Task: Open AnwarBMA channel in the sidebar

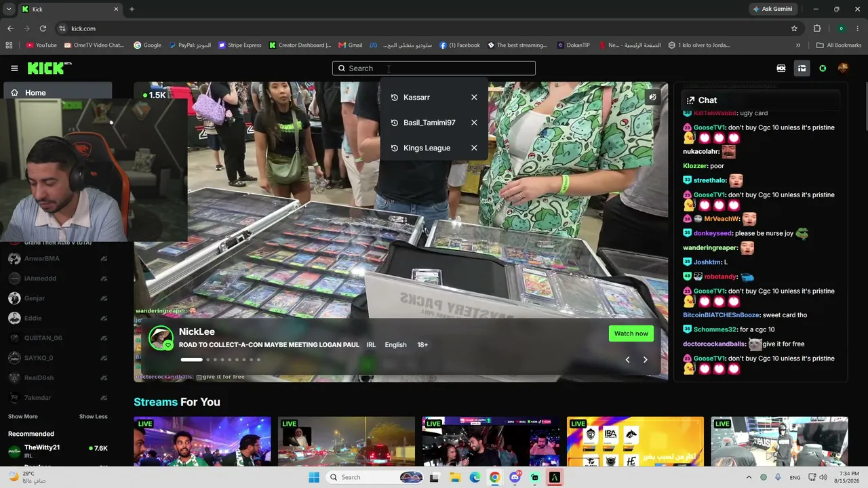Action: (58, 258)
